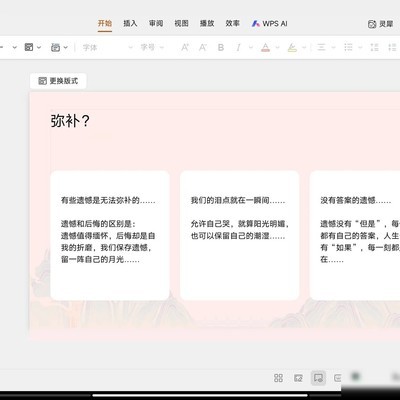
Task: Expand the slide section dropdown arrow
Action: point(65,47)
